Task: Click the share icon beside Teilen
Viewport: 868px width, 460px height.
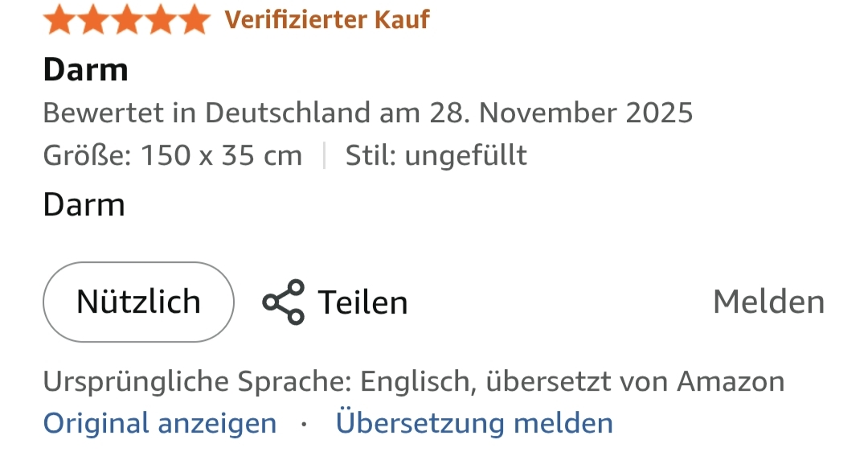Action: (x=284, y=302)
